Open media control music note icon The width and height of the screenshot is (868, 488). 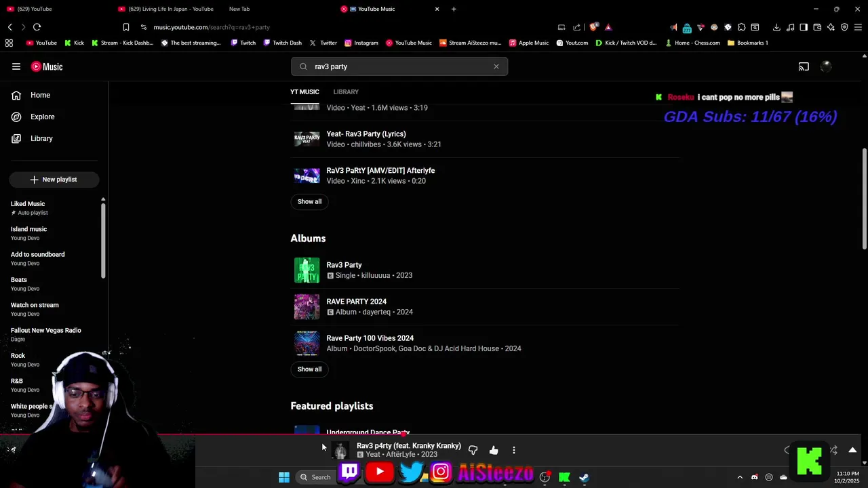tap(790, 27)
